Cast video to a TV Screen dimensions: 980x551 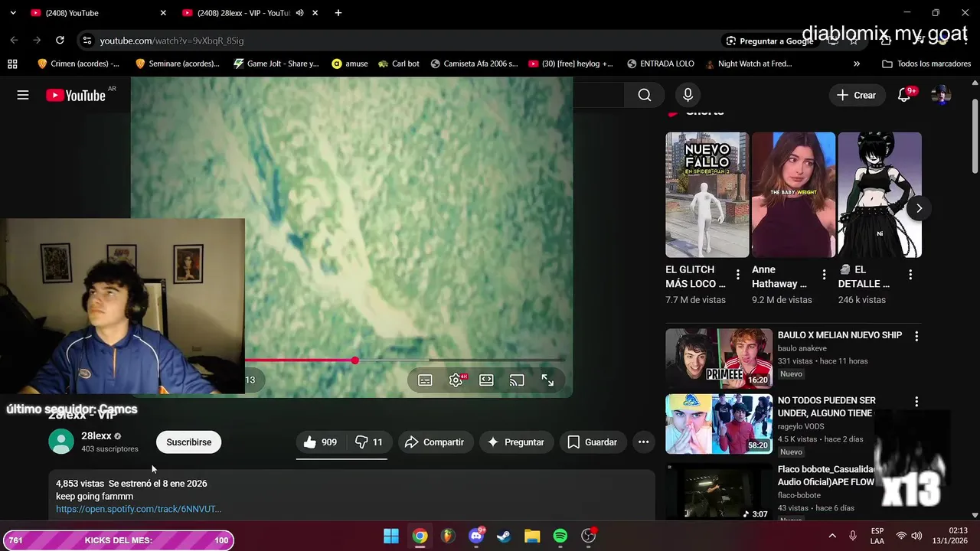click(517, 380)
